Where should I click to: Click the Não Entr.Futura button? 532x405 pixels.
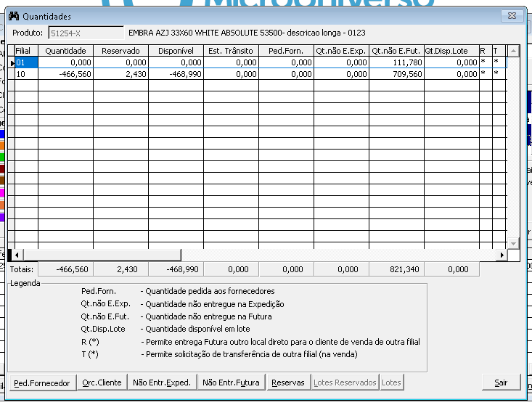pos(231,382)
